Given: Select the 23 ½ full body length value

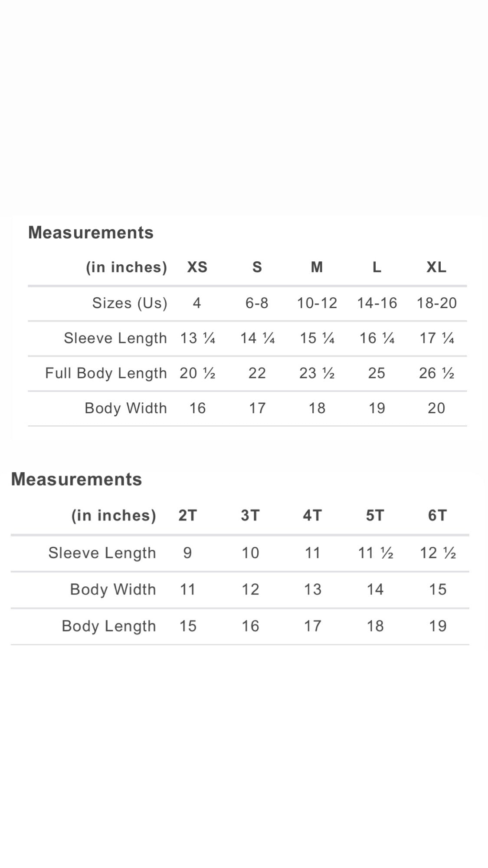Looking at the screenshot, I should (317, 373).
